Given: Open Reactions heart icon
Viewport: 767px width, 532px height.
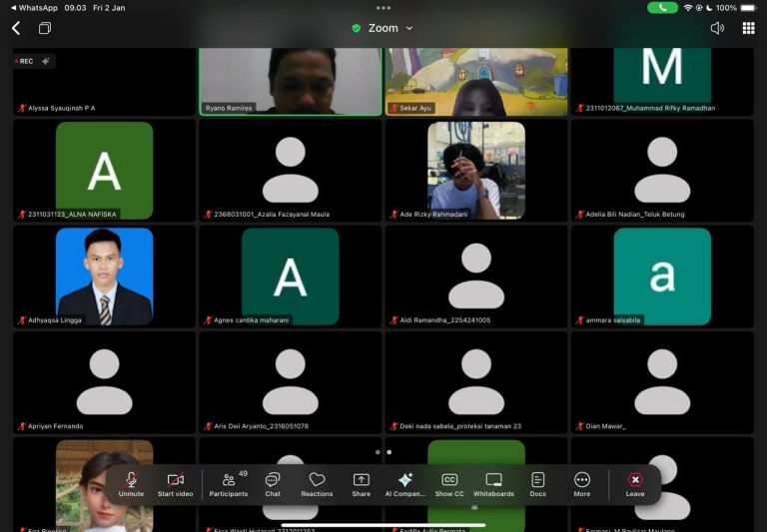Looking at the screenshot, I should point(317,483).
